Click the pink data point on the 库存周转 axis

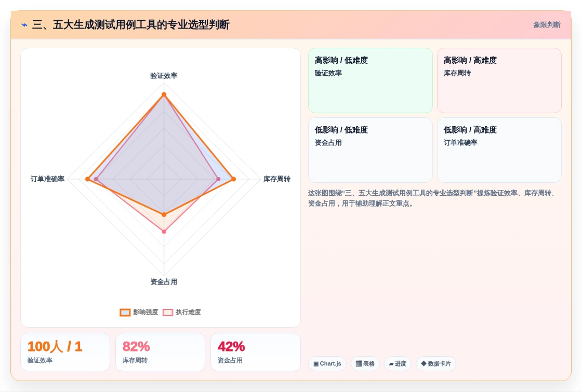(218, 179)
